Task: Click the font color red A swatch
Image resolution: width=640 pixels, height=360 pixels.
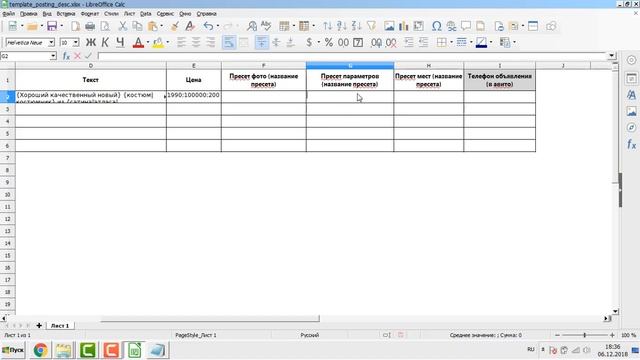Action: pyautogui.click(x=138, y=42)
